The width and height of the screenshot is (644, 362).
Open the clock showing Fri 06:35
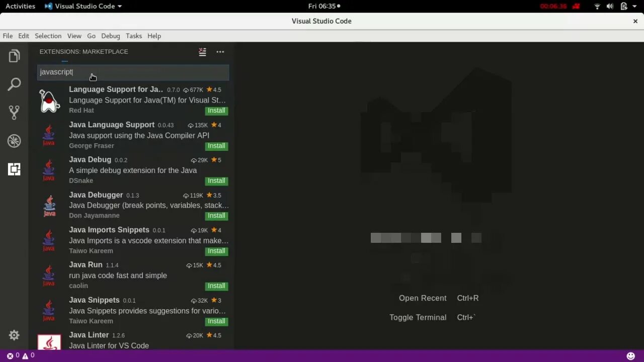tap(324, 6)
